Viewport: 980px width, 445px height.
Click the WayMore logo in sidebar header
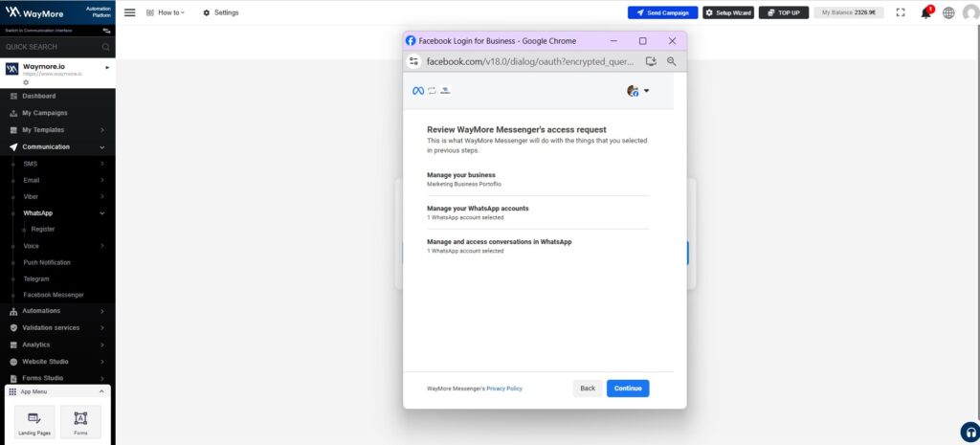click(33, 12)
